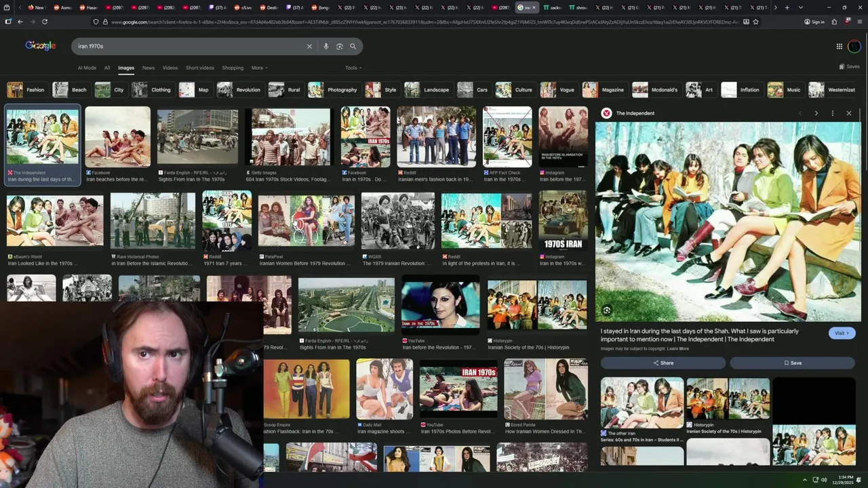Expand the More search filter menu

(x=259, y=68)
